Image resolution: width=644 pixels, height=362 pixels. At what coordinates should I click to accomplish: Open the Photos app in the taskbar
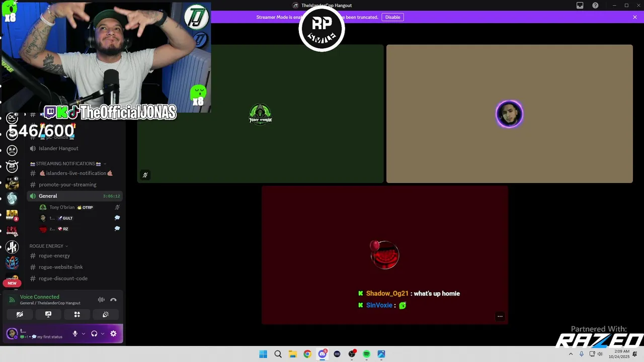tap(381, 354)
